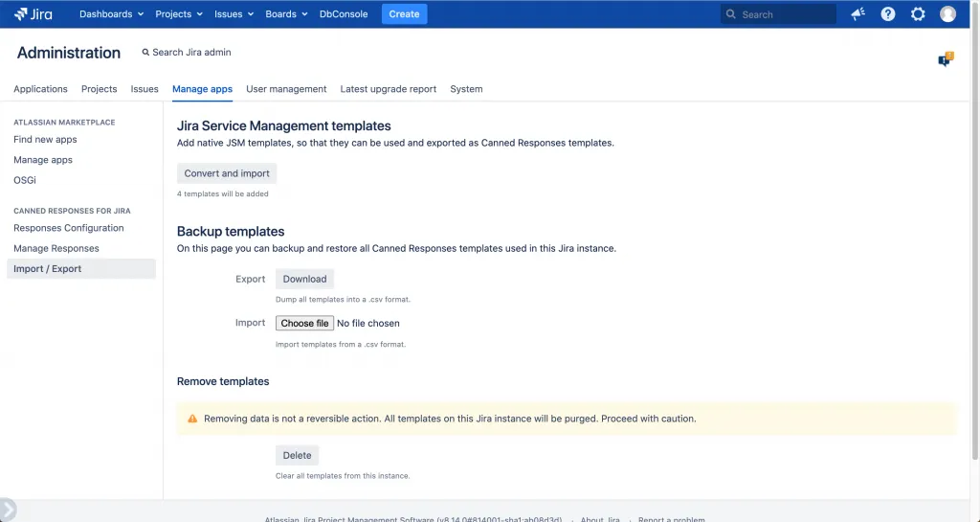Click the 'Backup templates' heading
This screenshot has width=980, height=522.
click(x=231, y=231)
